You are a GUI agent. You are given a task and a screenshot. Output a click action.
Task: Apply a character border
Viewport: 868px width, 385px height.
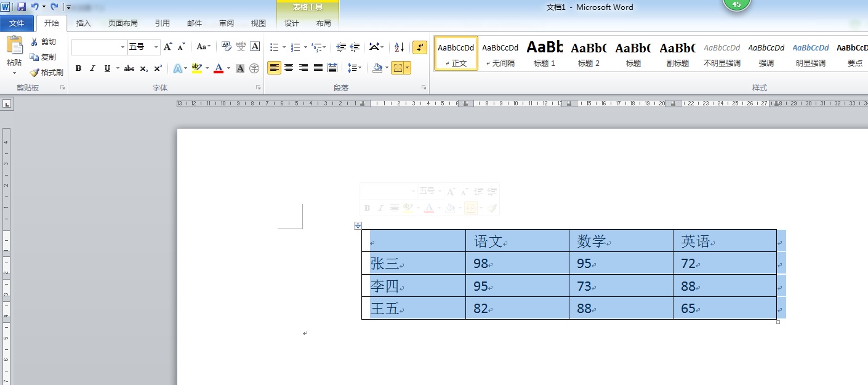[255, 47]
